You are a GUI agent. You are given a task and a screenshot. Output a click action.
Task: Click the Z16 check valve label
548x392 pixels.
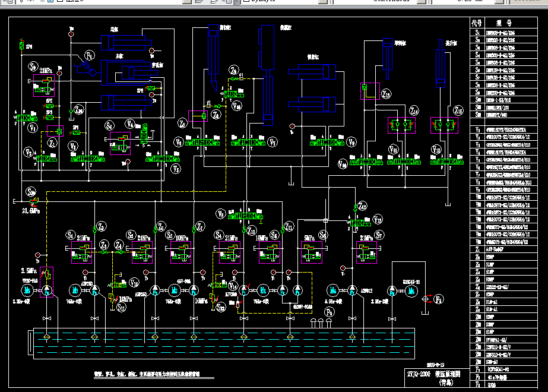(x=79, y=110)
